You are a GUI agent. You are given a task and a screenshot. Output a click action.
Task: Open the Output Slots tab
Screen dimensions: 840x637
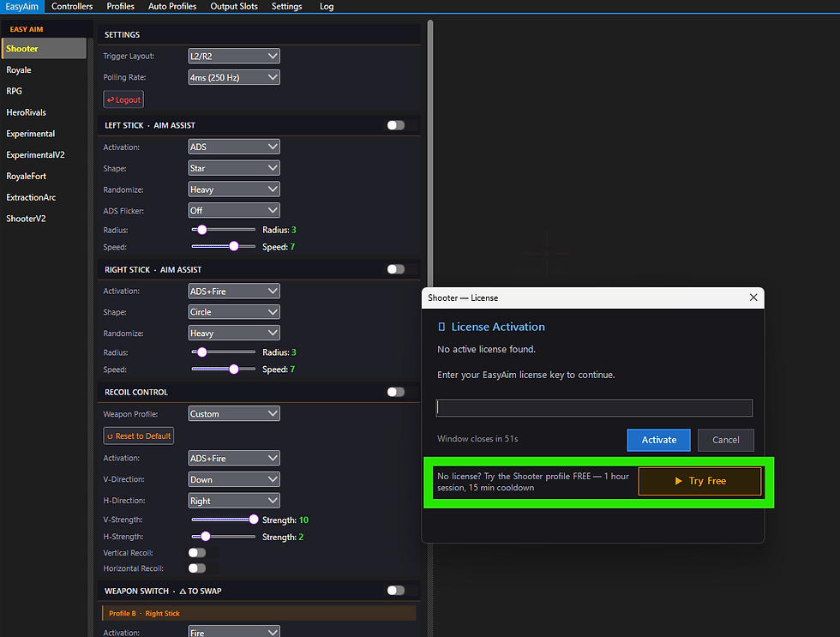[x=233, y=6]
